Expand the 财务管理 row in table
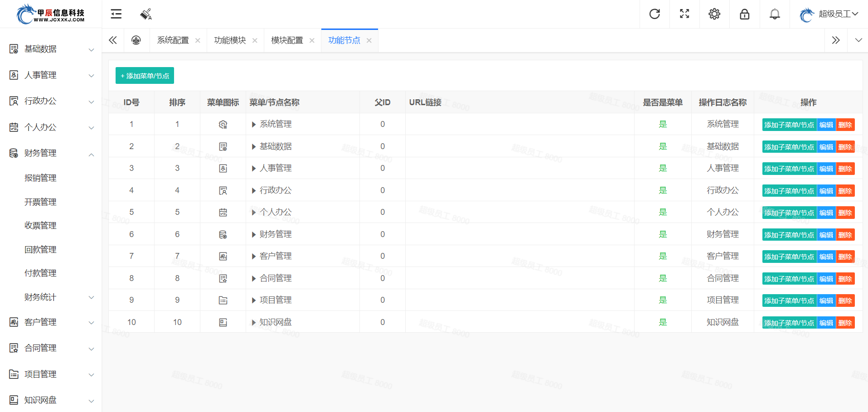 point(254,235)
